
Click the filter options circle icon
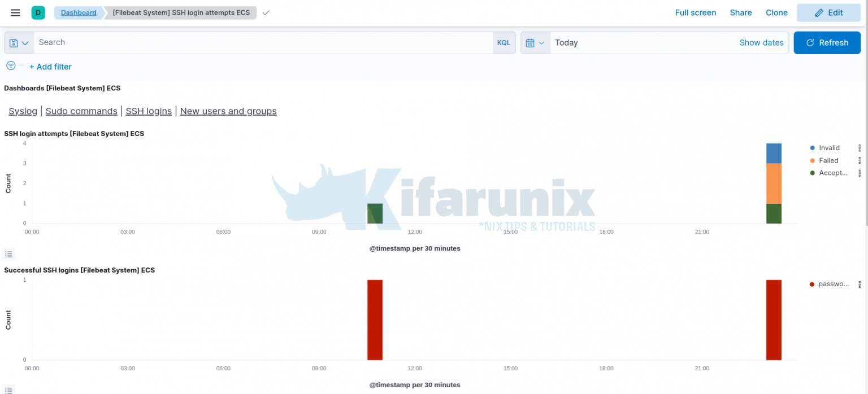[11, 65]
